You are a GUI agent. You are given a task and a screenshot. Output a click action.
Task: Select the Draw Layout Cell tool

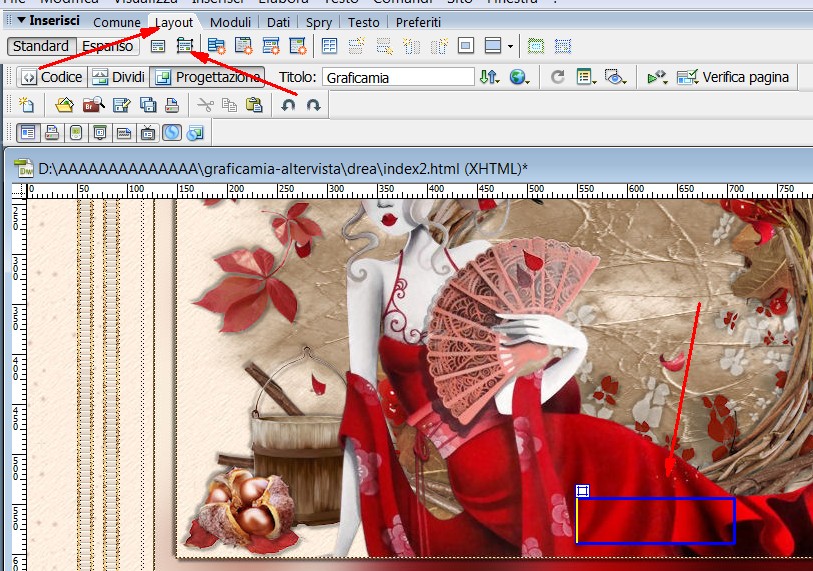(563, 46)
